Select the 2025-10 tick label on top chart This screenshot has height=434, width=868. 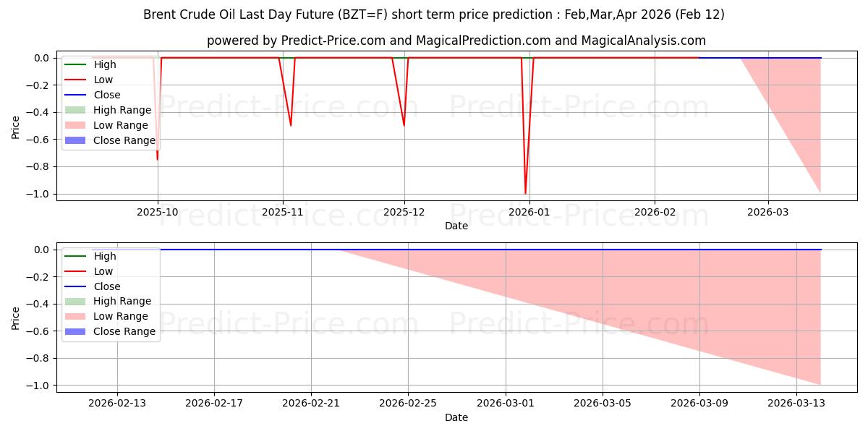(158, 212)
